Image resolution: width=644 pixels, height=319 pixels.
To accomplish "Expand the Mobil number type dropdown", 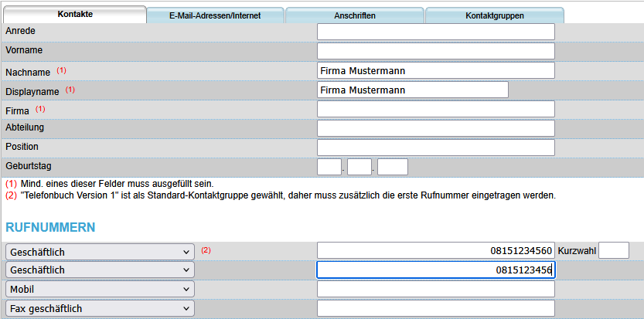I will click(100, 289).
